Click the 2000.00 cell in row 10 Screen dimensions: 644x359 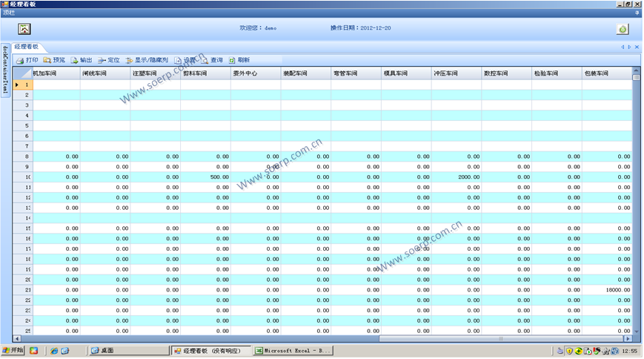pyautogui.click(x=457, y=177)
